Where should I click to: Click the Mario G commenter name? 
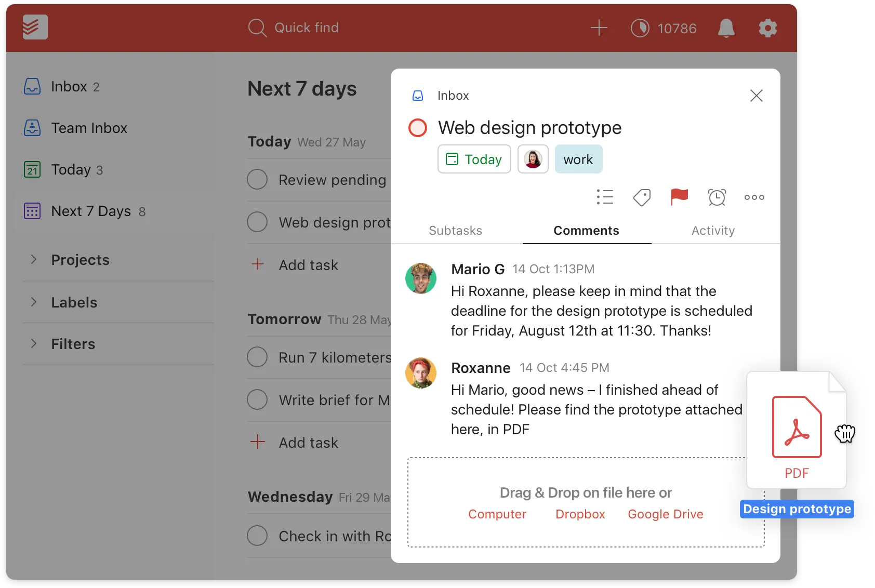tap(478, 269)
